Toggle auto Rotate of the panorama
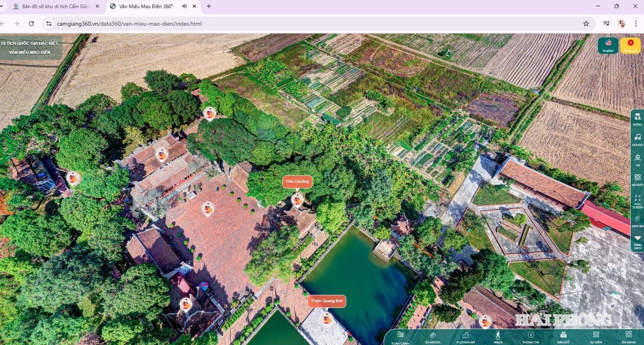644x345 pixels. pos(637,179)
